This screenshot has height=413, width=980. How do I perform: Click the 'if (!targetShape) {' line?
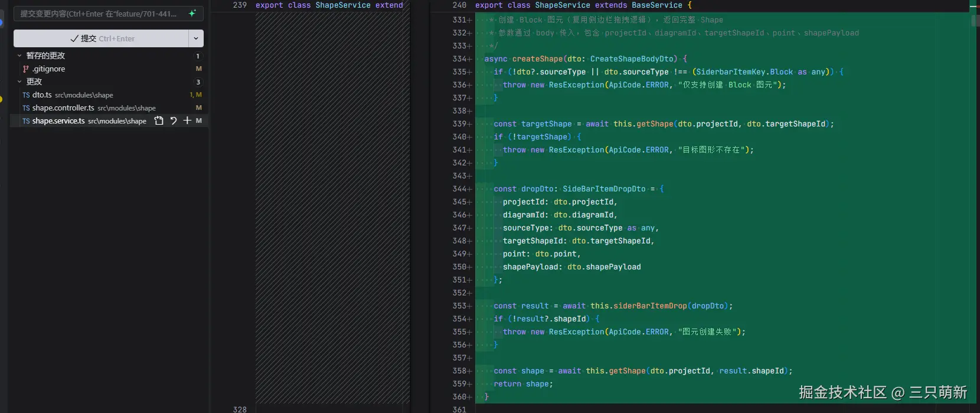point(537,136)
